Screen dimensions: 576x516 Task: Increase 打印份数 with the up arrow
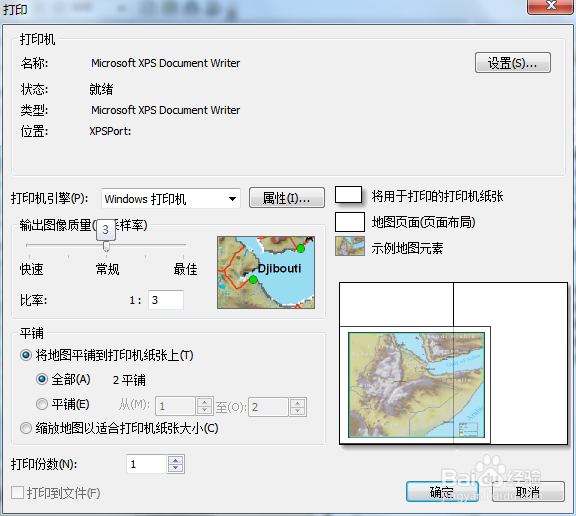[x=176, y=460]
